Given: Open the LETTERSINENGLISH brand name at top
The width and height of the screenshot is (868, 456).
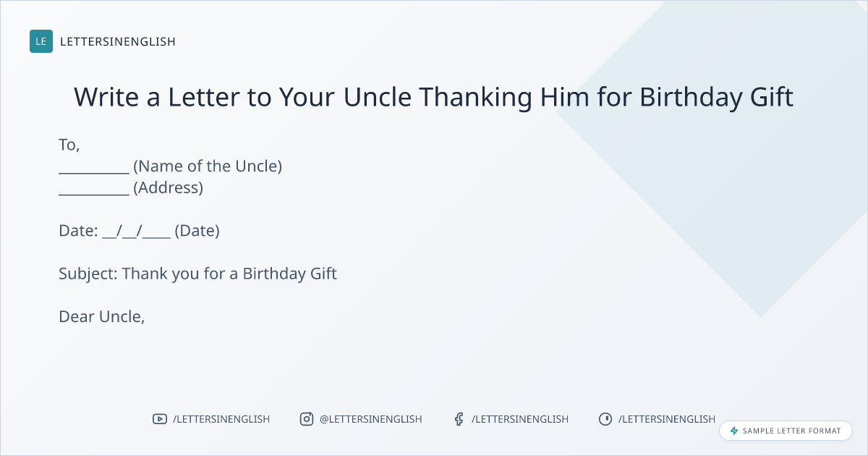Looking at the screenshot, I should [x=118, y=42].
